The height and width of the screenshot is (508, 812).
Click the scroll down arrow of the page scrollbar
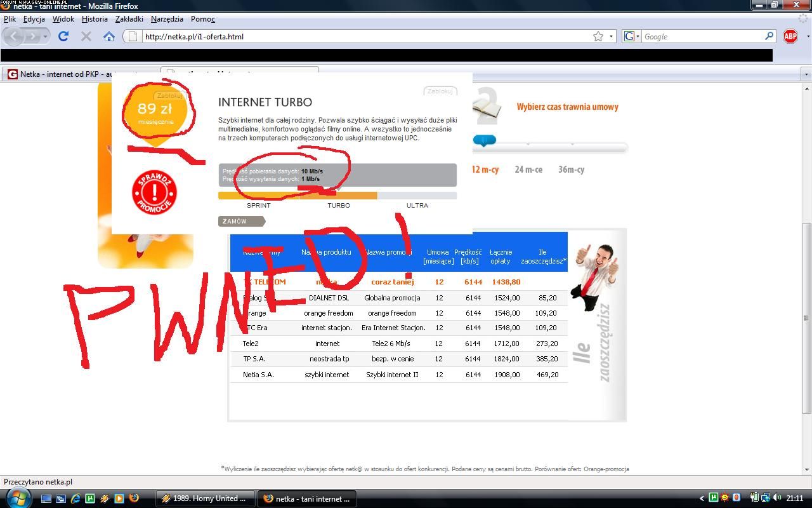(x=806, y=470)
